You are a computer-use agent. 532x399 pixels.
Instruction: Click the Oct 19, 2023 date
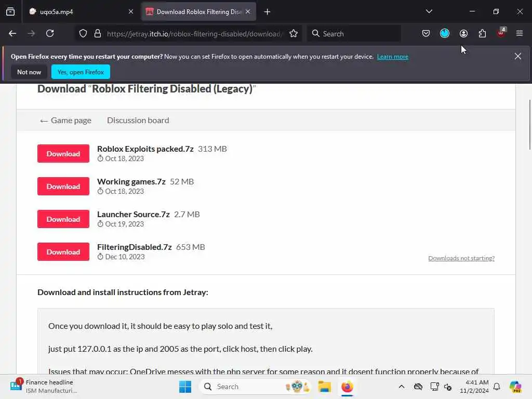click(x=125, y=224)
